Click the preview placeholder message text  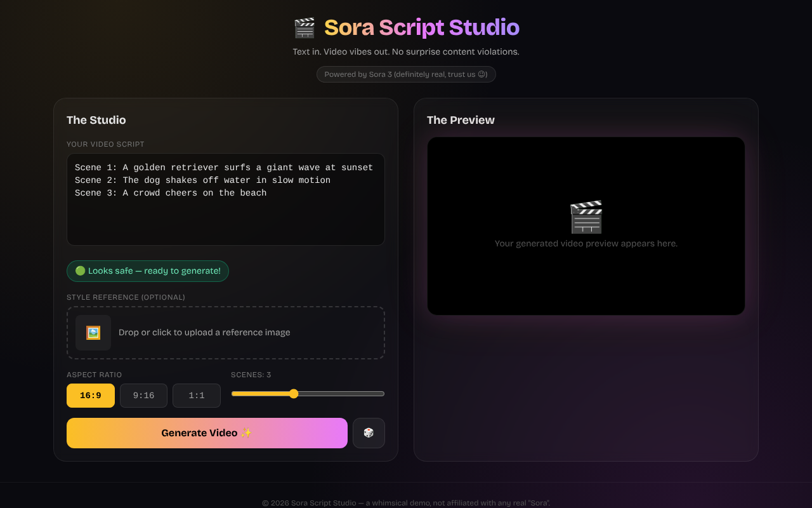click(x=586, y=244)
